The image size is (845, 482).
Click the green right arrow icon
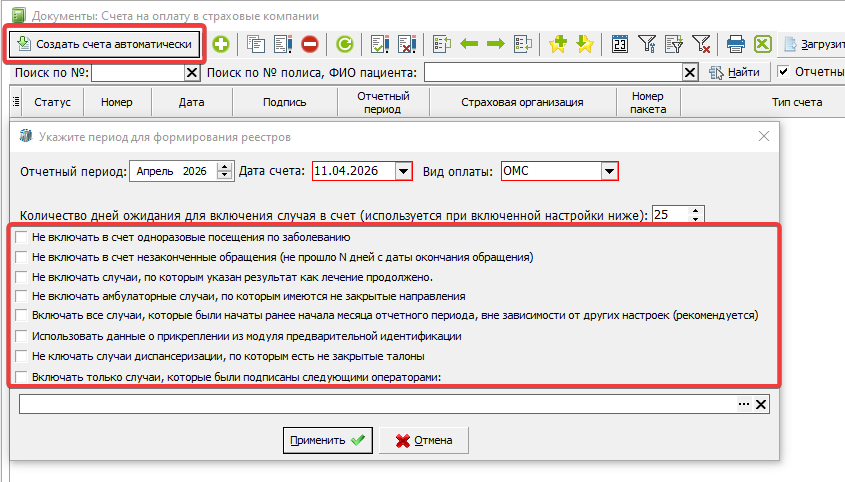(494, 44)
